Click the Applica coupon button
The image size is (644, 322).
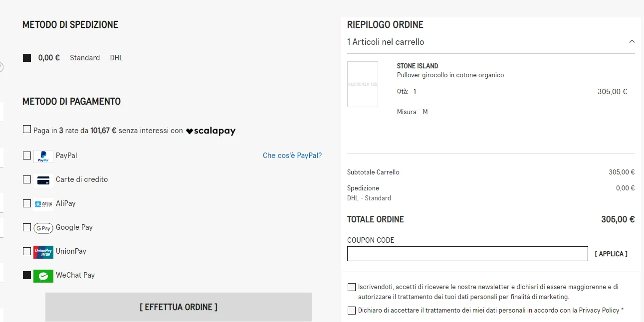click(x=611, y=254)
